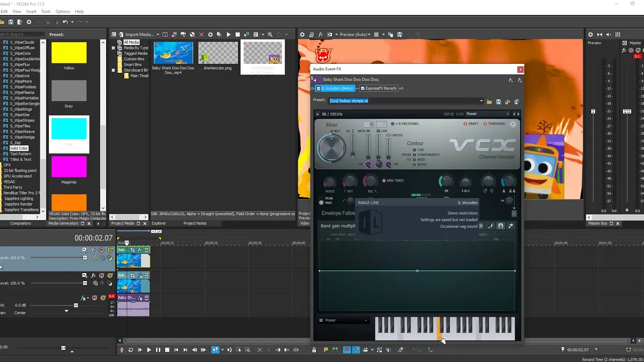Image resolution: width=644 pixels, height=362 pixels.
Task: Open project properties gear in main toolbar
Action: 29,22
